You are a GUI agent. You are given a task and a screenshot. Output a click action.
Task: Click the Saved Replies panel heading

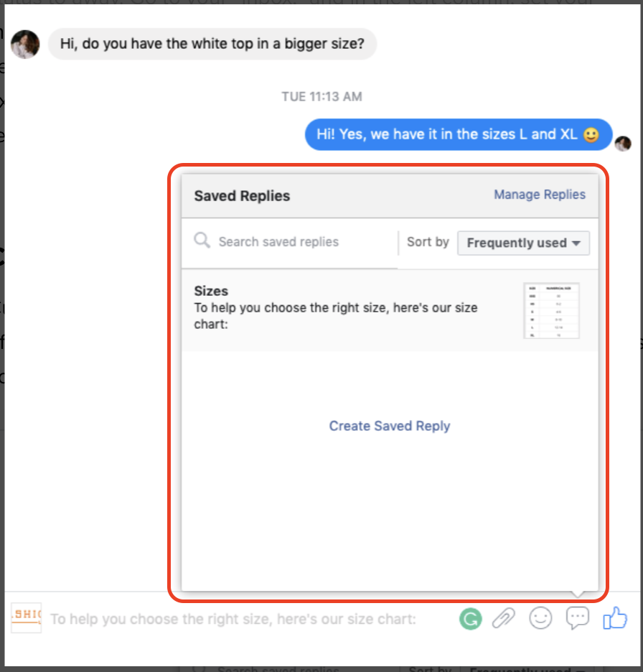(242, 196)
